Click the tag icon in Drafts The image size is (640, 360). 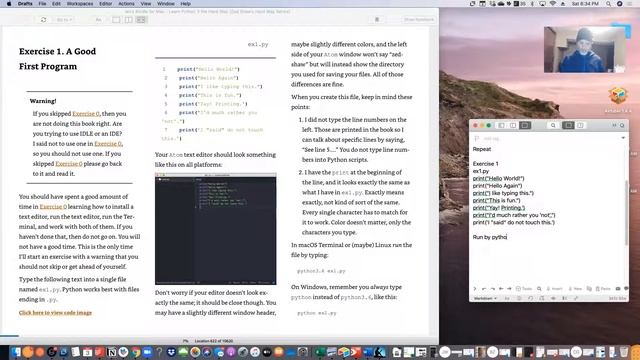476,139
